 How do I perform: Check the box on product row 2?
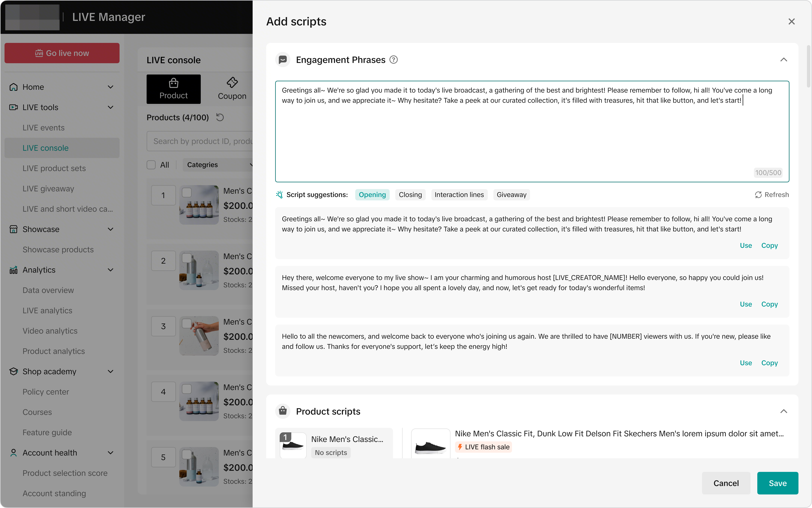(x=187, y=258)
